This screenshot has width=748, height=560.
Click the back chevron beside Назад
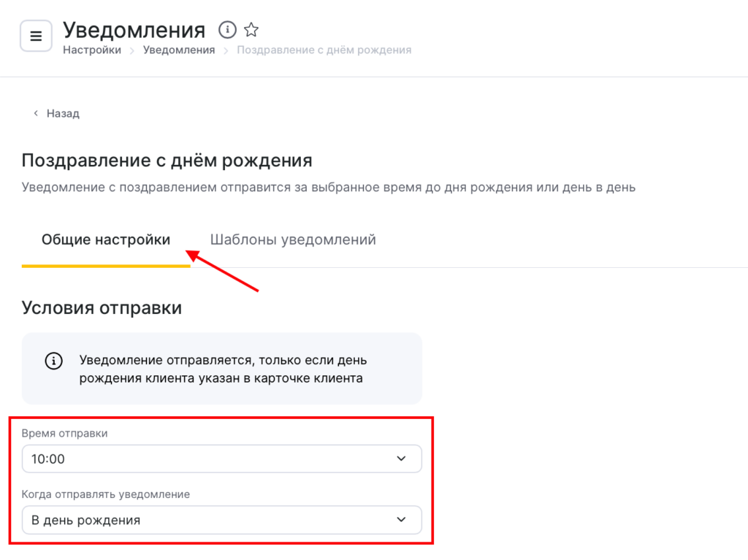pos(36,114)
